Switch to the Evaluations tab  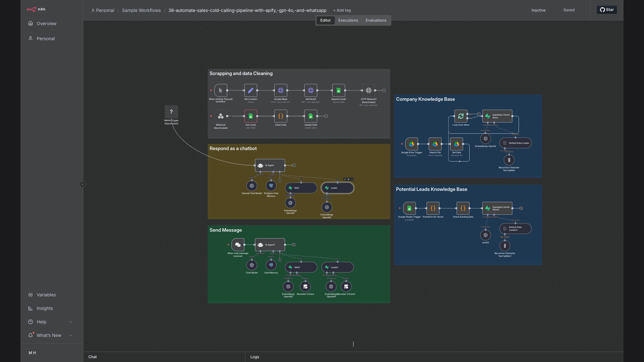pyautogui.click(x=376, y=20)
